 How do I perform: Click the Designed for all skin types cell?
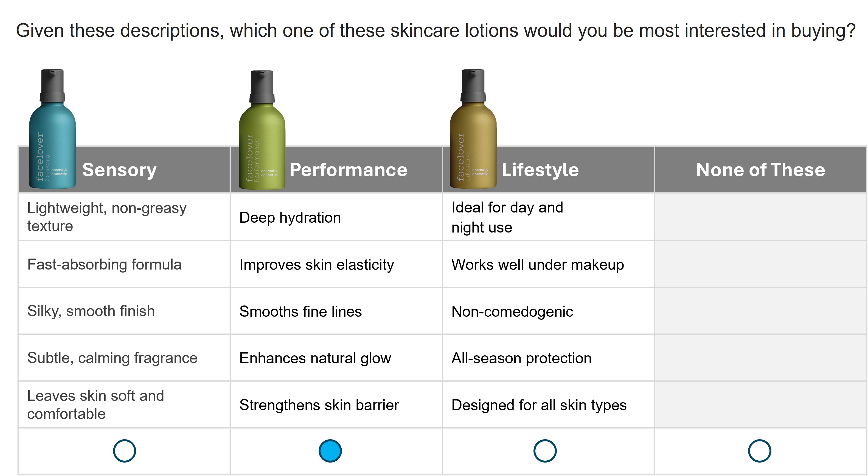tap(539, 405)
